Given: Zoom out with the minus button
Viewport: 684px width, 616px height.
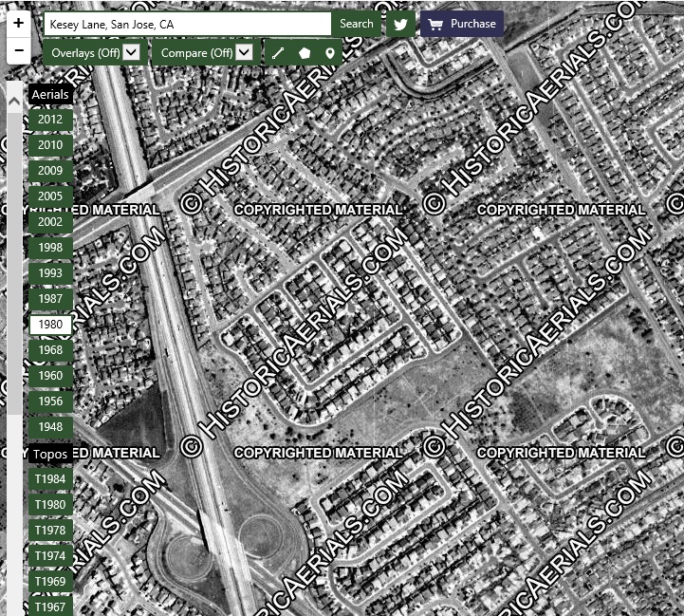Looking at the screenshot, I should [x=19, y=50].
